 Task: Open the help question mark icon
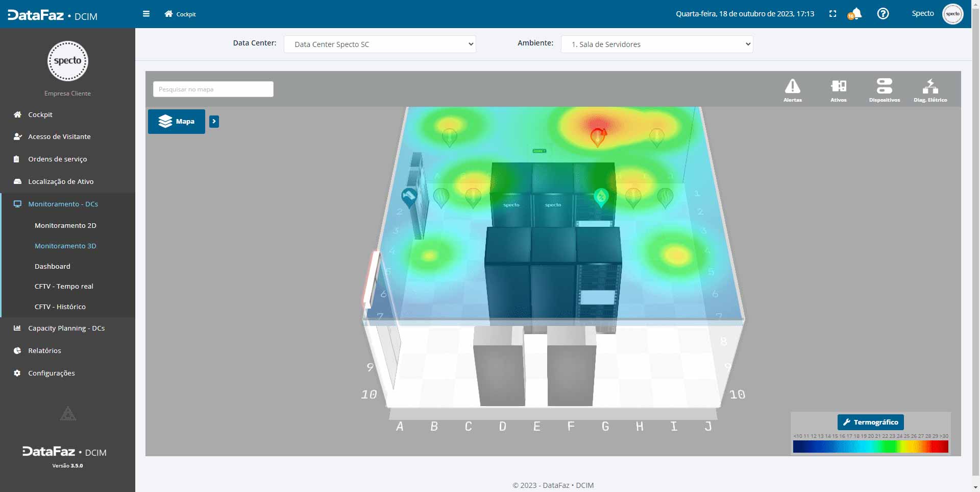[883, 14]
